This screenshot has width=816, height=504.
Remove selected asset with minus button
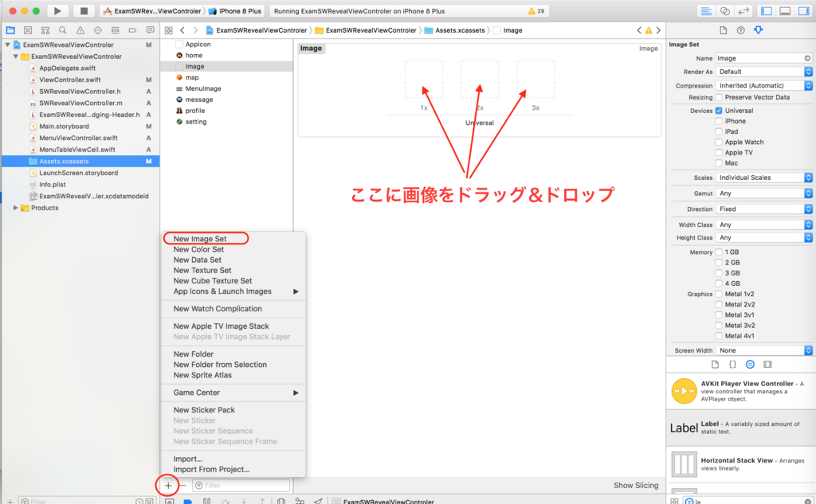pyautogui.click(x=182, y=485)
